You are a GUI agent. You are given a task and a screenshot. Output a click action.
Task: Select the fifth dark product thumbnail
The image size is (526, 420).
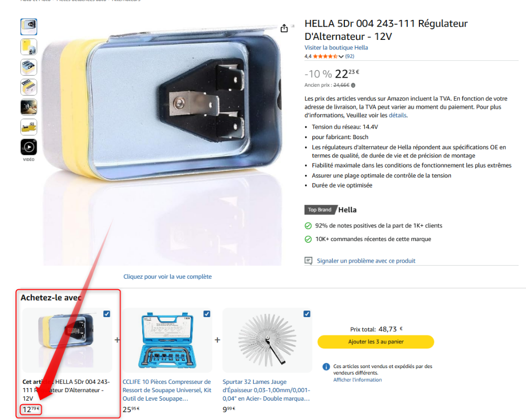click(29, 107)
